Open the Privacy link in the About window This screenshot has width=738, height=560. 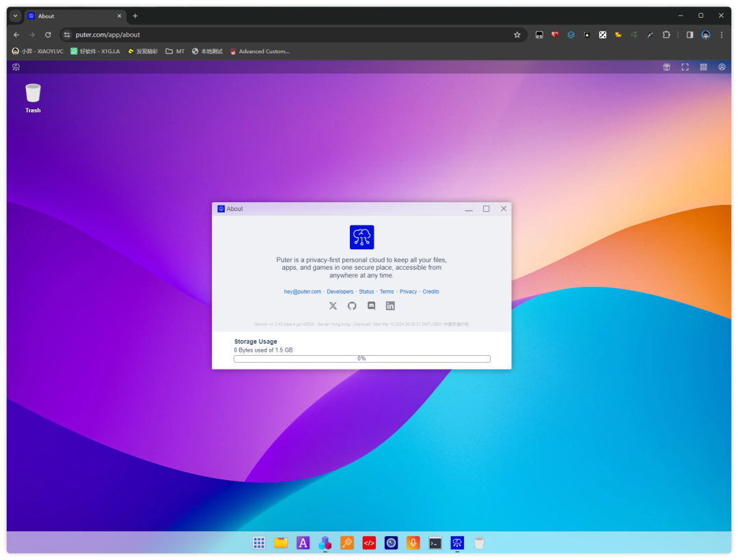click(x=408, y=292)
